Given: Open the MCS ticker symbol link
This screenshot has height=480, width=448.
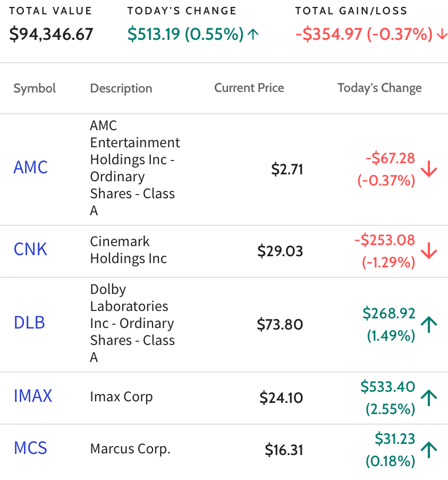Looking at the screenshot, I should (31, 448).
